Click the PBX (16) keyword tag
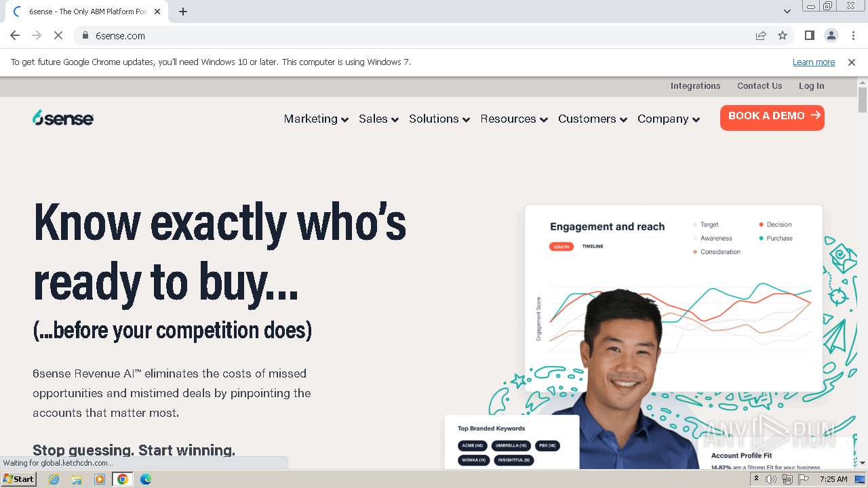 (547, 445)
